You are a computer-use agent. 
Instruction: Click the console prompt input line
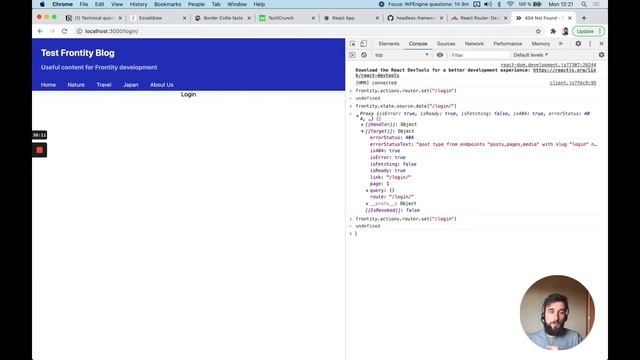point(478,233)
